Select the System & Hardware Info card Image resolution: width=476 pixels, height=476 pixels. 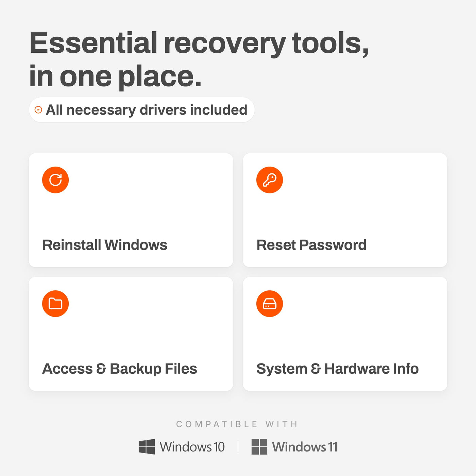pos(345,334)
